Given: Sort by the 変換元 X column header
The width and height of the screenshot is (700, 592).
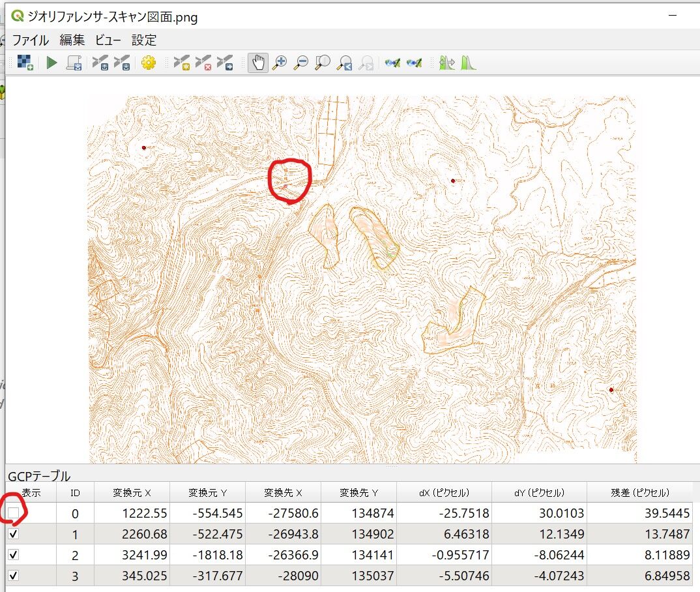Looking at the screenshot, I should tap(132, 492).
